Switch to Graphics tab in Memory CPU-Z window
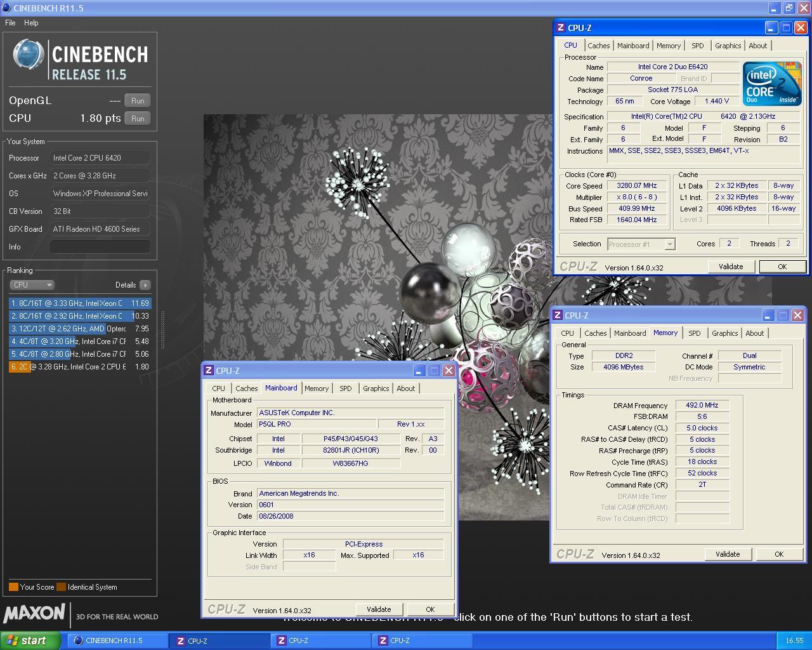Image resolution: width=812 pixels, height=650 pixels. pyautogui.click(x=724, y=333)
